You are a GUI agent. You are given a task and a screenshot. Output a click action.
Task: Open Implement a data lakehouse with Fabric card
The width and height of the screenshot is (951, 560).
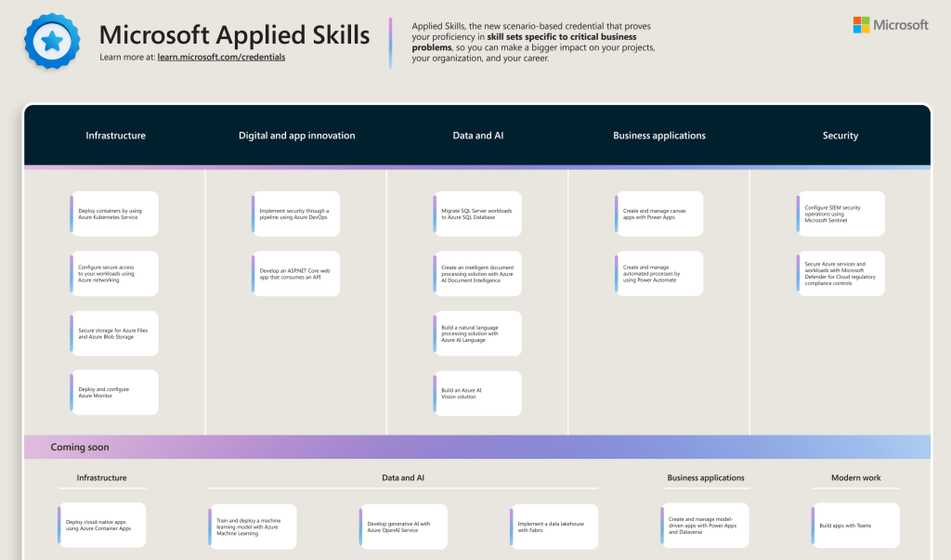tap(554, 527)
